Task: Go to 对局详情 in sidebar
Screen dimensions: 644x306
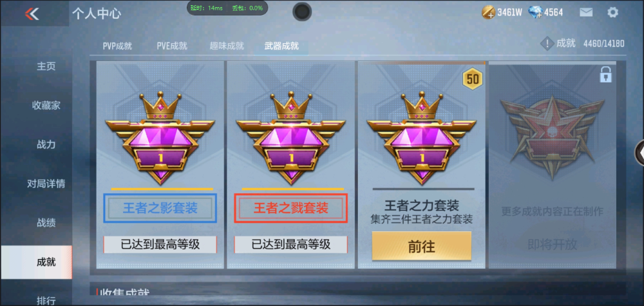Action: point(46,184)
